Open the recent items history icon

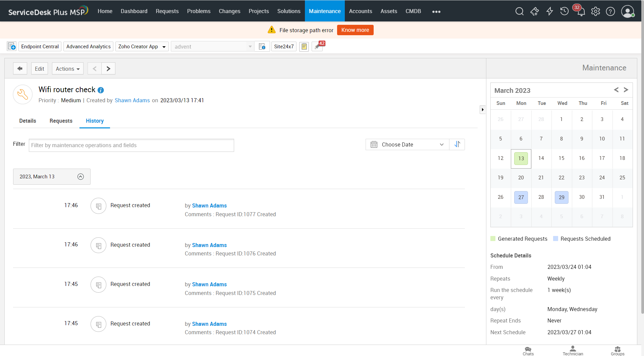pos(565,11)
